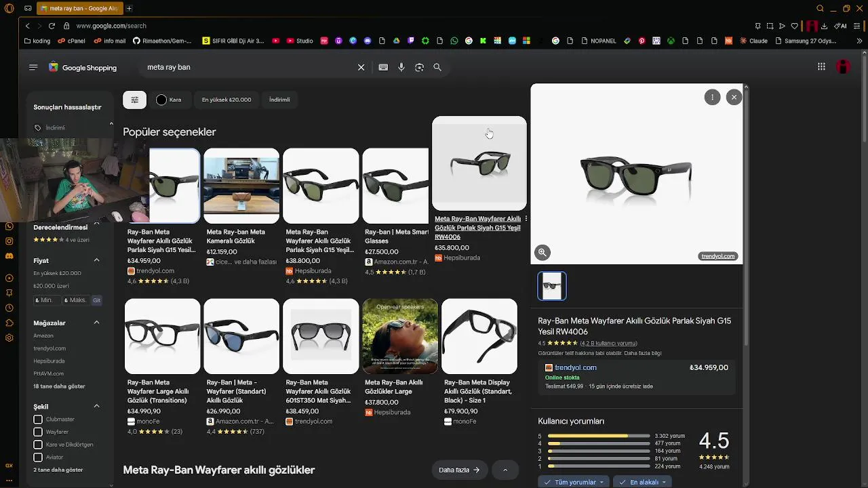The image size is (868, 488).
Task: Open the Claude bookmark
Action: [x=753, y=41]
